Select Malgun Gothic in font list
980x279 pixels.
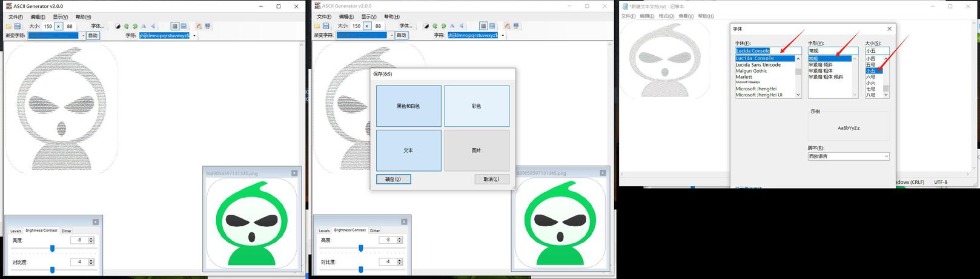751,71
